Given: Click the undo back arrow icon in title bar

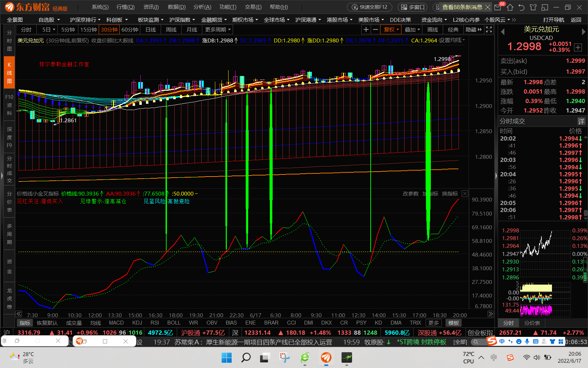Looking at the screenshot, I should coord(521,7).
